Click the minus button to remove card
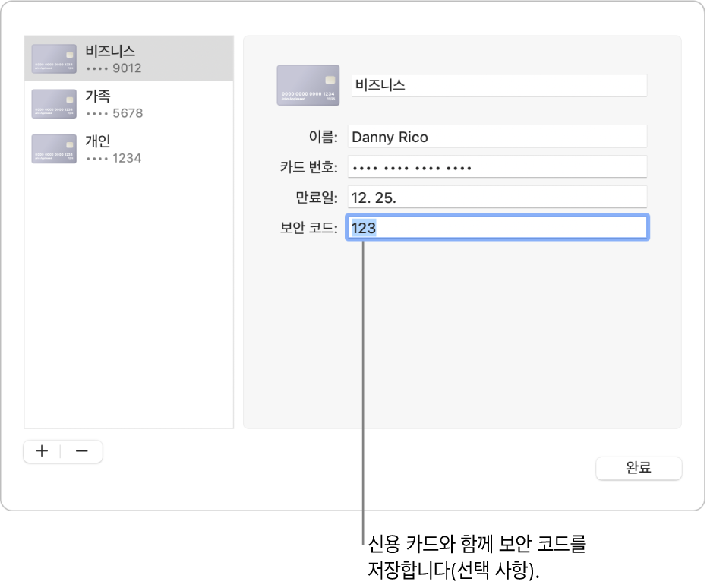Viewport: 707px width, 588px height. click(x=82, y=451)
